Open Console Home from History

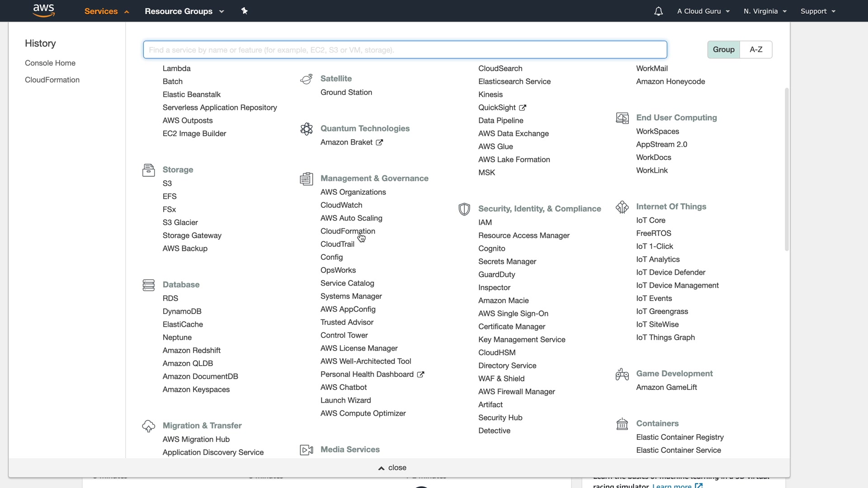pos(50,63)
